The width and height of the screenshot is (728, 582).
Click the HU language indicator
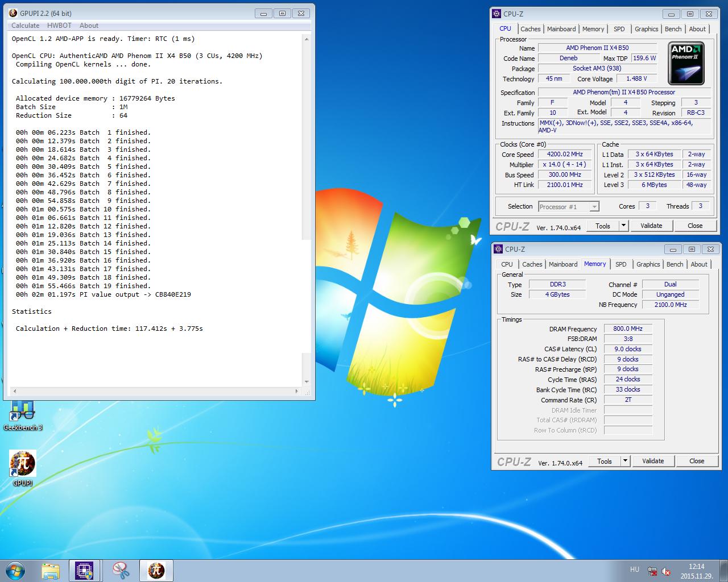point(634,569)
